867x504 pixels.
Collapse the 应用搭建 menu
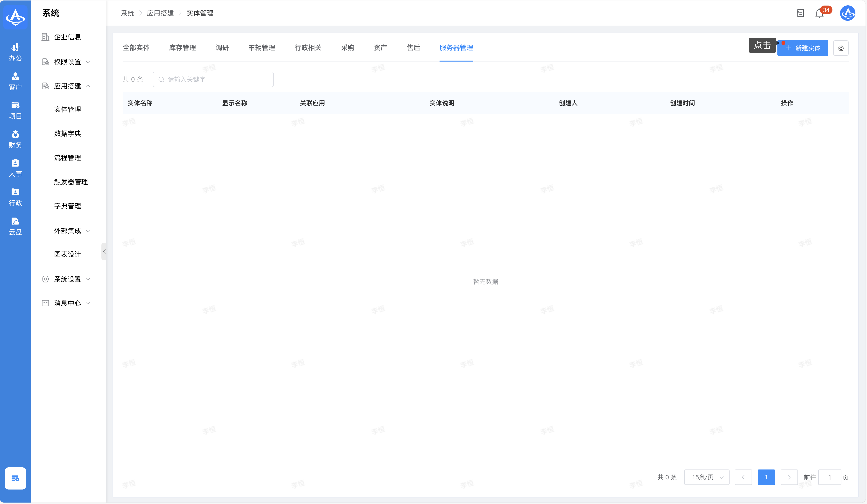[67, 86]
